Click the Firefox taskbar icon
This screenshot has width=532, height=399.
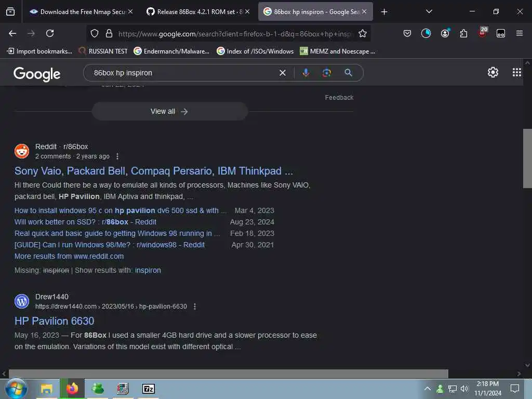(72, 389)
